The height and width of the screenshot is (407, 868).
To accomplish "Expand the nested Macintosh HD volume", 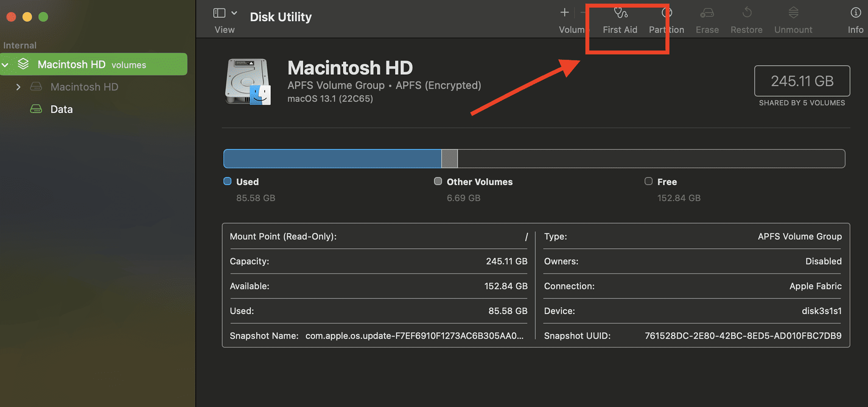I will (18, 87).
